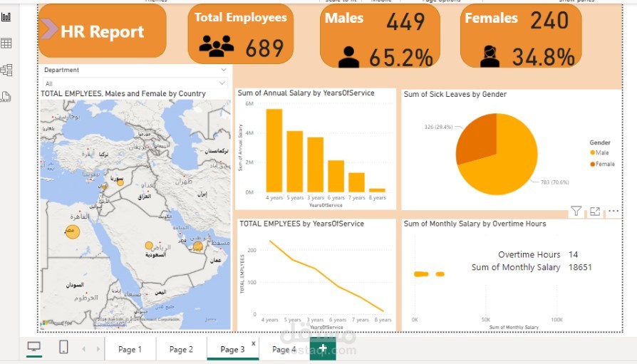Click the title Sum of Annual Salary by YearsOfService
This screenshot has height=364, width=637.
306,93
